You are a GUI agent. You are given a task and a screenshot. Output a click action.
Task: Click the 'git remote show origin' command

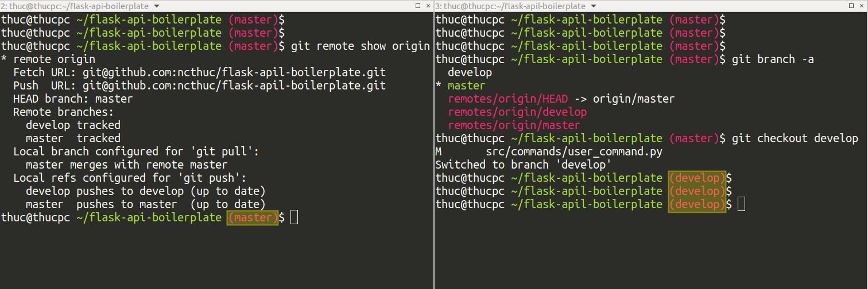(x=361, y=46)
